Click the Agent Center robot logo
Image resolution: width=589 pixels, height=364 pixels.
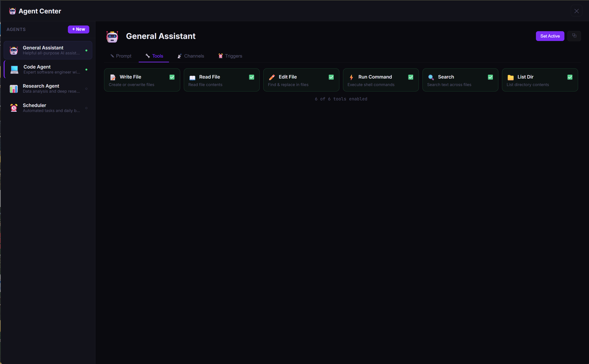click(12, 11)
